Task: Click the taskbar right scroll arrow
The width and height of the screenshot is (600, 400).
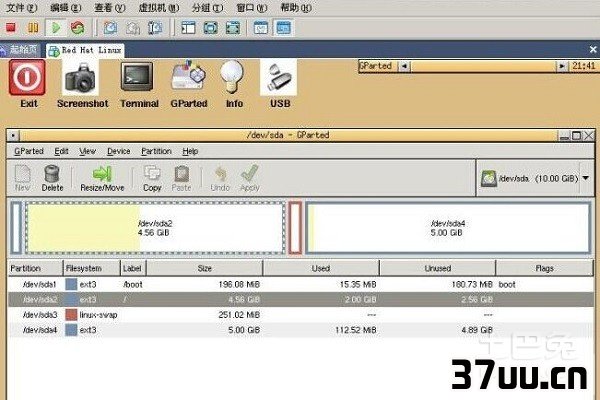Action: point(561,66)
